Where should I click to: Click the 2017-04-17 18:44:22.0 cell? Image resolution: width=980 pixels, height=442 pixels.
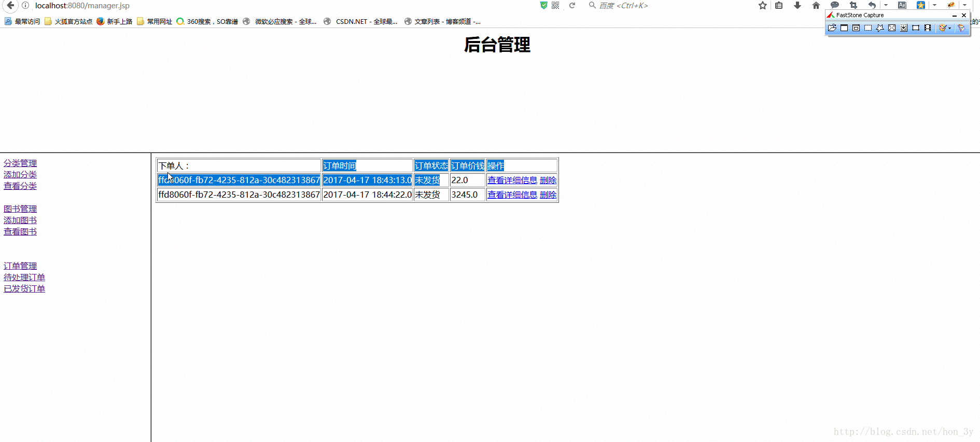point(368,195)
